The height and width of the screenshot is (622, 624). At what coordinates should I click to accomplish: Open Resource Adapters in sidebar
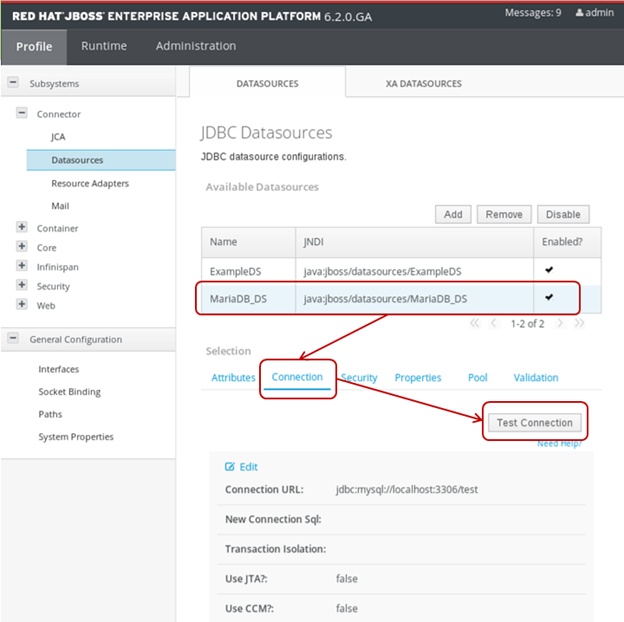click(90, 183)
